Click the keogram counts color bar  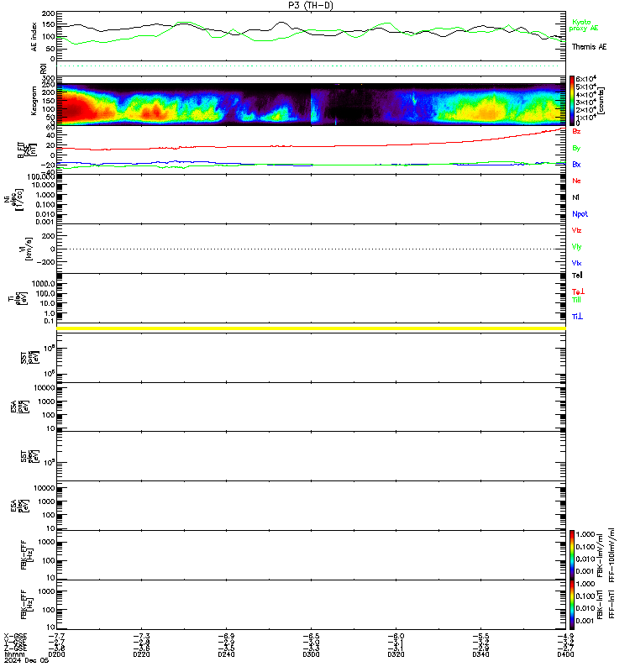(x=572, y=100)
